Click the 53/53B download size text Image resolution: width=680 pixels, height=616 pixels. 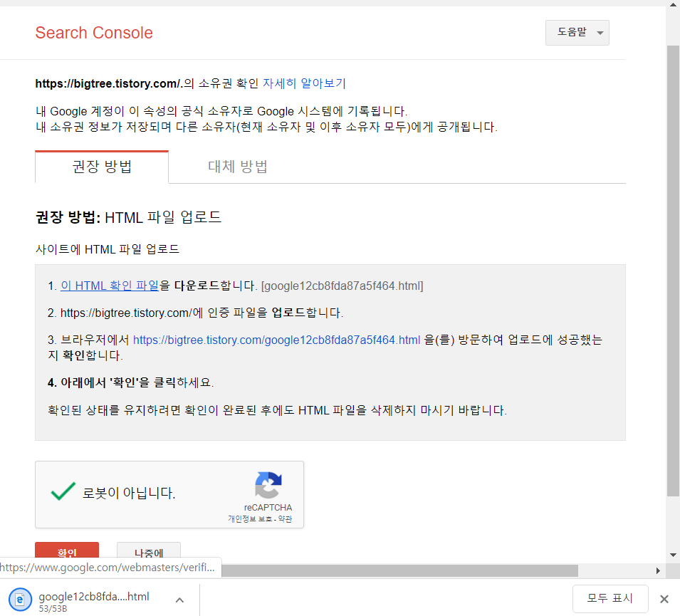53,609
